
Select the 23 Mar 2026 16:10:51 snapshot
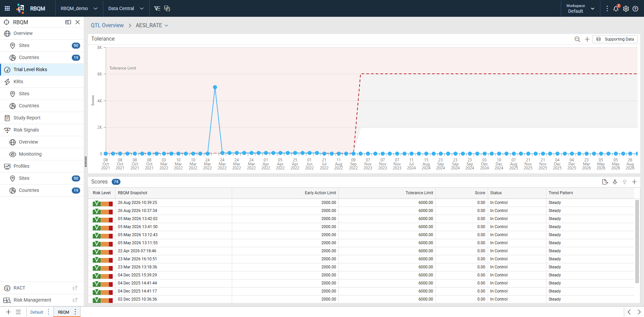tap(137, 259)
